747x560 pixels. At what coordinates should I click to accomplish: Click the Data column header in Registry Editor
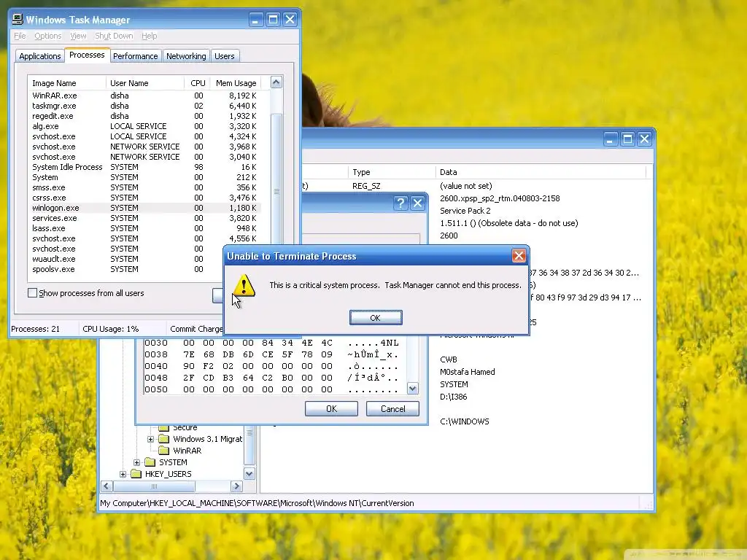[541, 172]
